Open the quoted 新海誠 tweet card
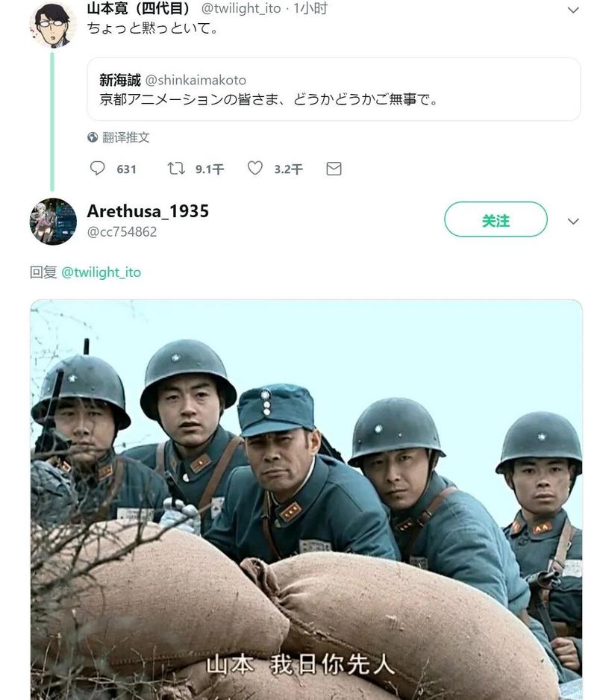Image resolution: width=597 pixels, height=700 pixels. pos(334,90)
